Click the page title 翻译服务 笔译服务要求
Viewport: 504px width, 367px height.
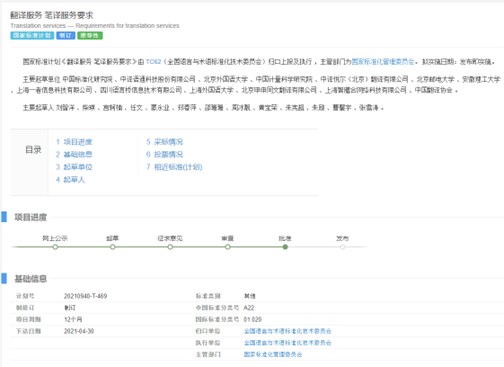(52, 15)
